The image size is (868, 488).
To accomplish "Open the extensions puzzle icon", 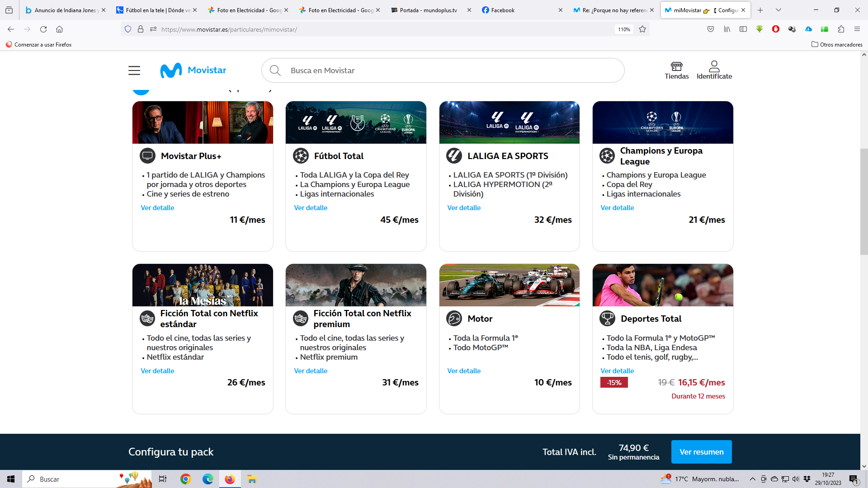I will click(841, 29).
